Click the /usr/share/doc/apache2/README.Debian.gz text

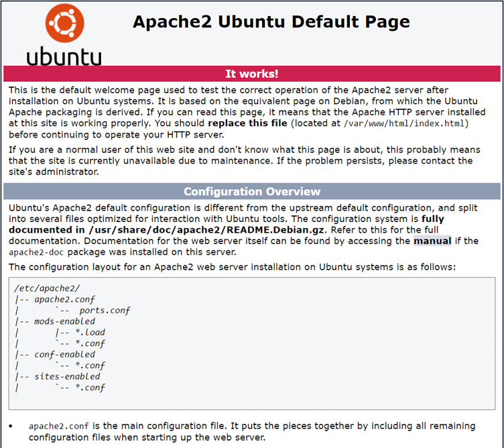[x=207, y=230]
